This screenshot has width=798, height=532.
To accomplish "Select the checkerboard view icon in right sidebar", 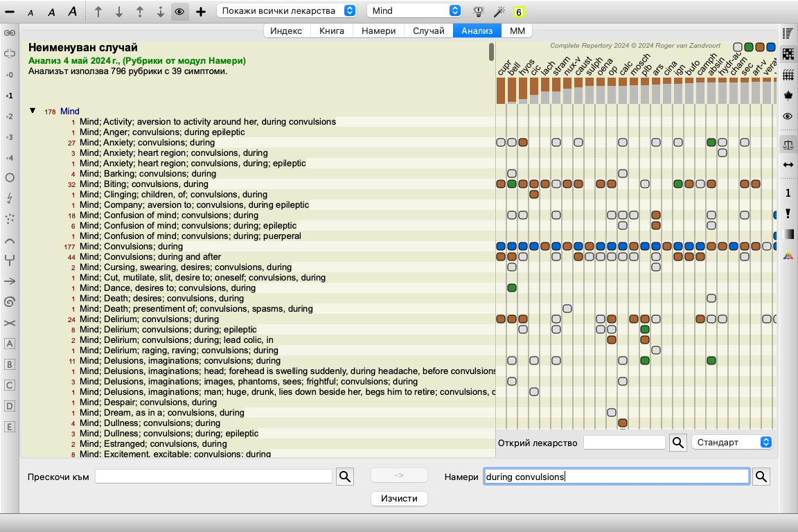I will (x=788, y=54).
